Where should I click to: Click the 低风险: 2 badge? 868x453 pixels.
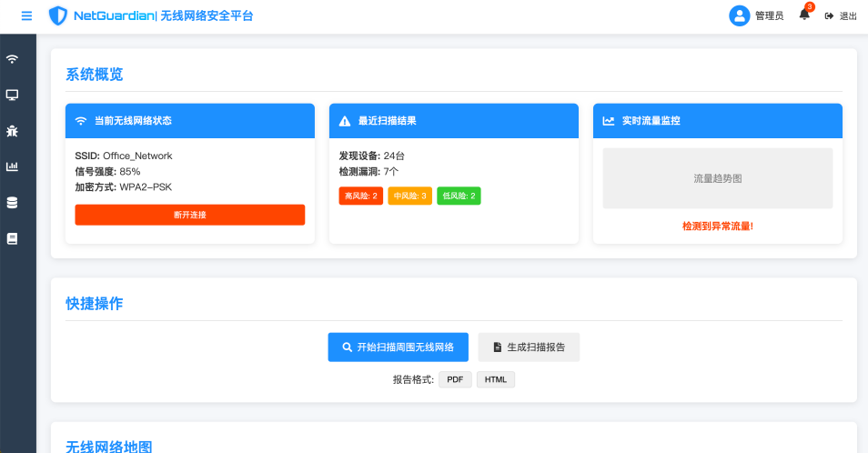pos(459,196)
